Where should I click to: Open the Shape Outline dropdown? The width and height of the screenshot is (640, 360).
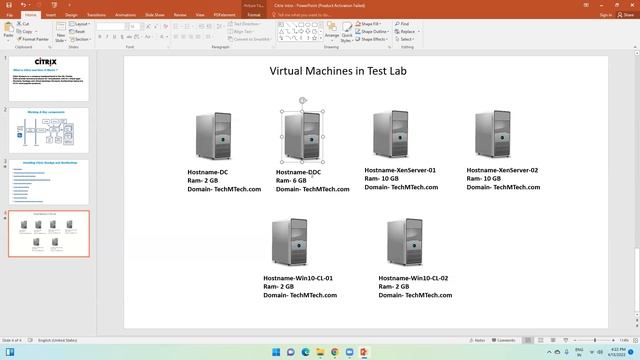(x=372, y=31)
